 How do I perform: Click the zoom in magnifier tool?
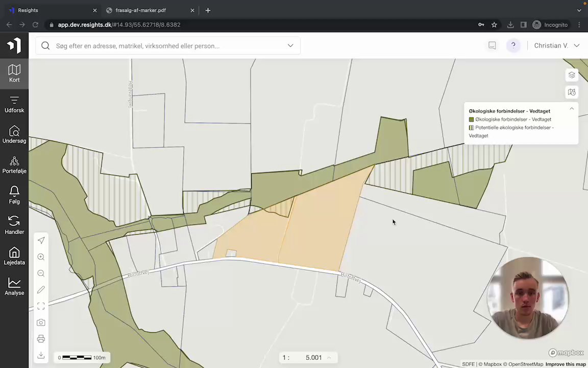[41, 257]
